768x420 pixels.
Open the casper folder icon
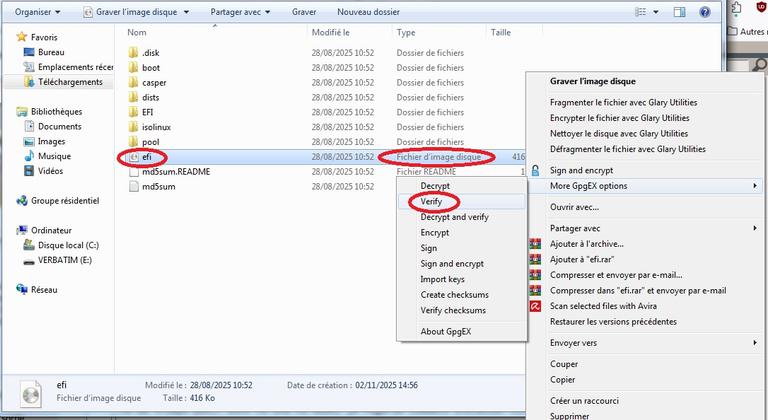[x=134, y=82]
